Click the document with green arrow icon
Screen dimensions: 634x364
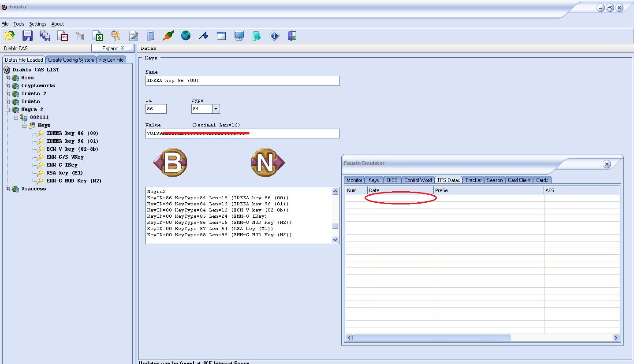[x=98, y=36]
